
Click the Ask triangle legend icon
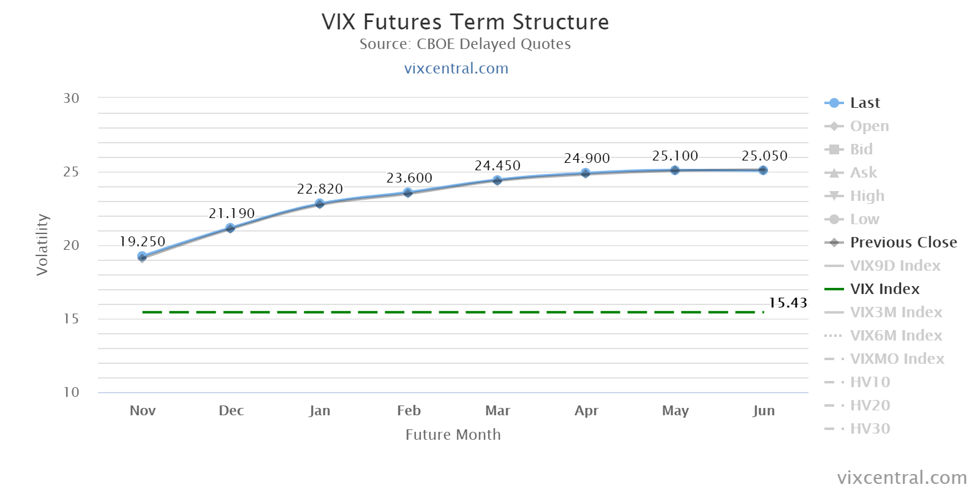click(834, 173)
